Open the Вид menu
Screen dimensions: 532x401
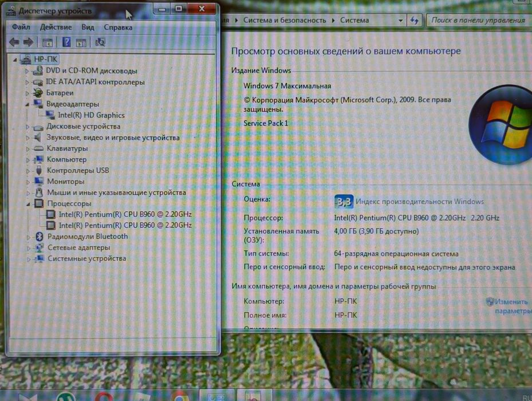pos(88,27)
